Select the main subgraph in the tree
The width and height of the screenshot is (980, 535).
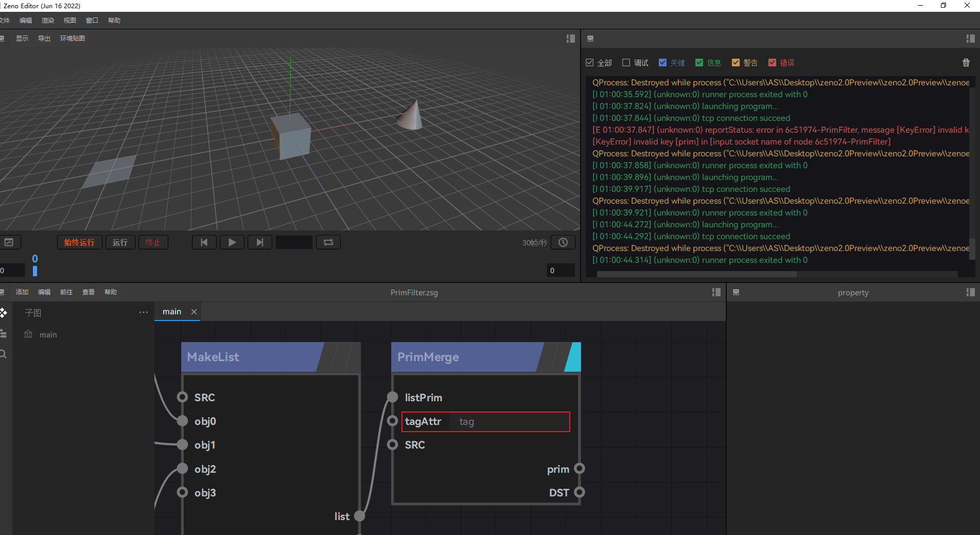coord(48,334)
